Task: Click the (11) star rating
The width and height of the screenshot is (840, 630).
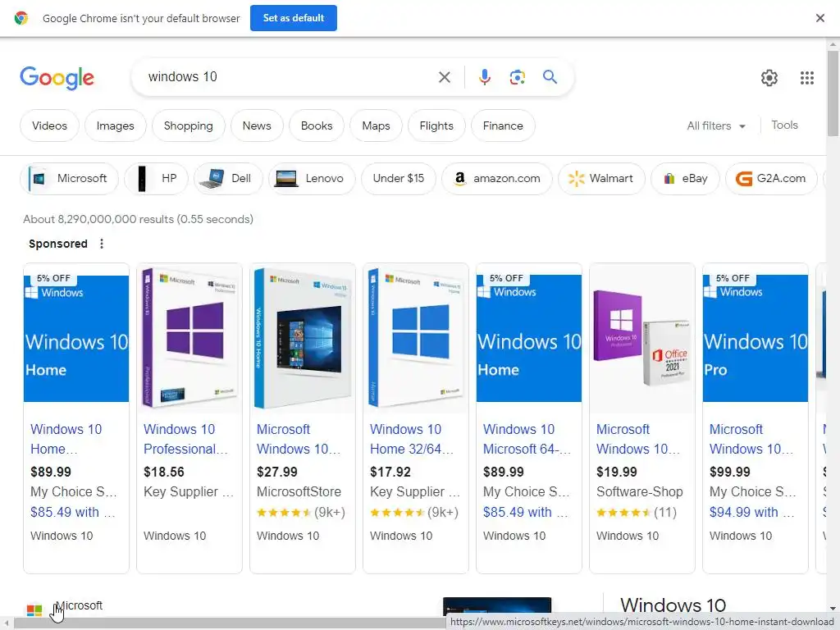Action: point(636,512)
